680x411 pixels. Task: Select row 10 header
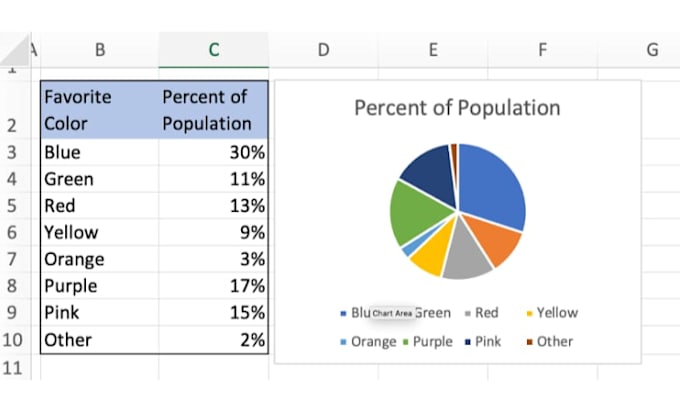pyautogui.click(x=15, y=339)
